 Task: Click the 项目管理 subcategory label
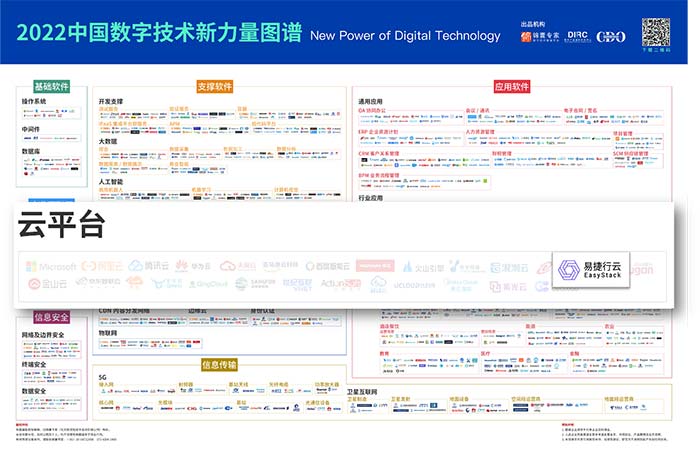[623, 134]
